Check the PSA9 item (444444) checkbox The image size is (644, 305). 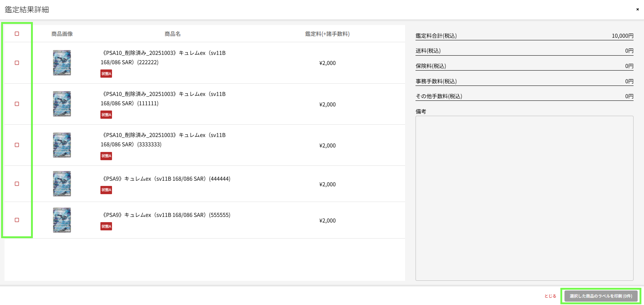17,184
